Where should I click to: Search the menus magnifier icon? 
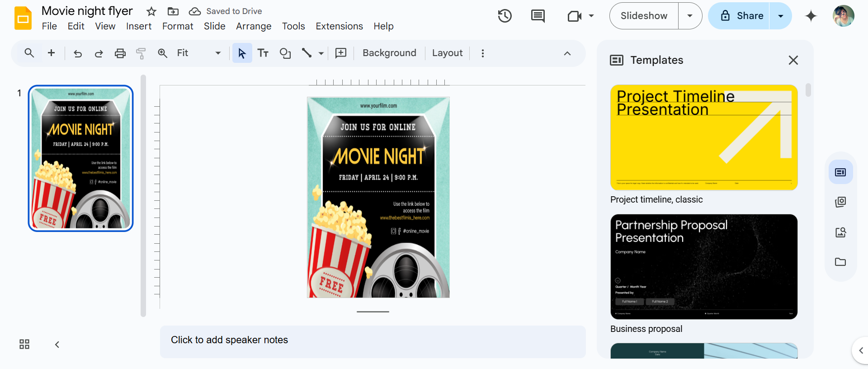coord(29,53)
